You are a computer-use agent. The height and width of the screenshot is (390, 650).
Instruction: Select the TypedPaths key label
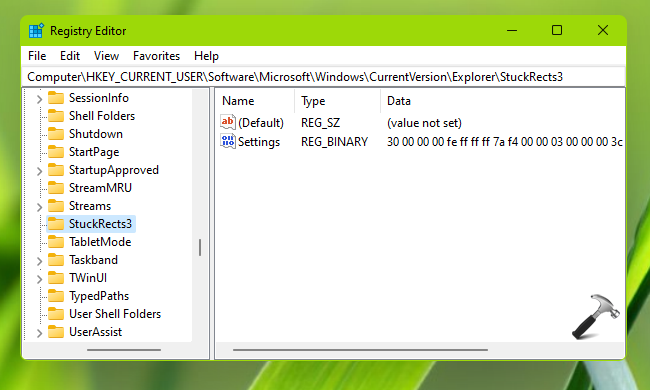coord(99,296)
